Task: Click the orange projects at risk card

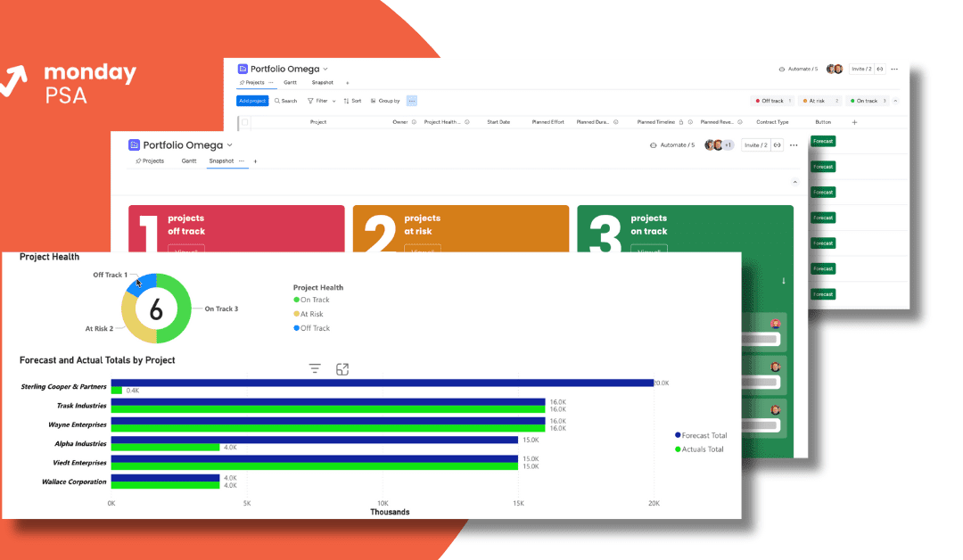Action: (x=461, y=229)
